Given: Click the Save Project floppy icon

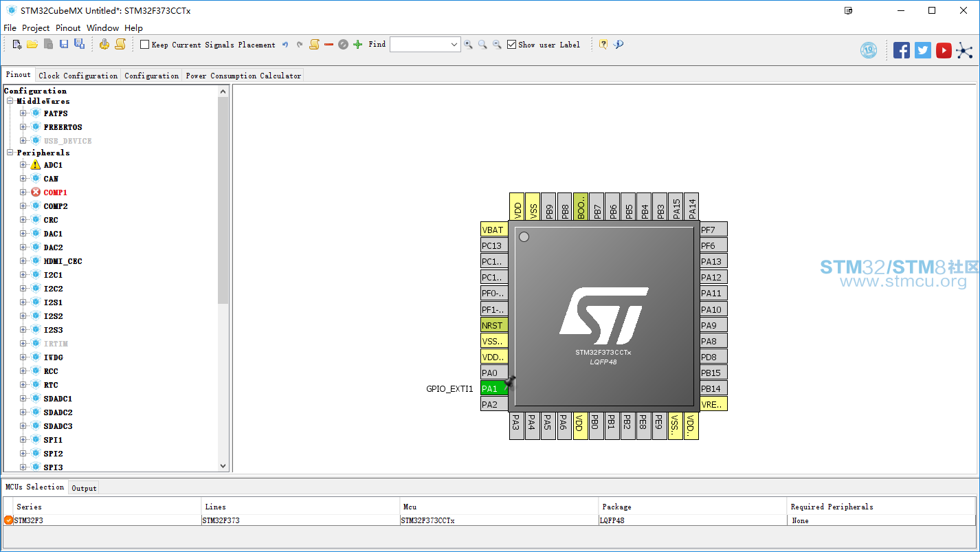Looking at the screenshot, I should pos(64,45).
